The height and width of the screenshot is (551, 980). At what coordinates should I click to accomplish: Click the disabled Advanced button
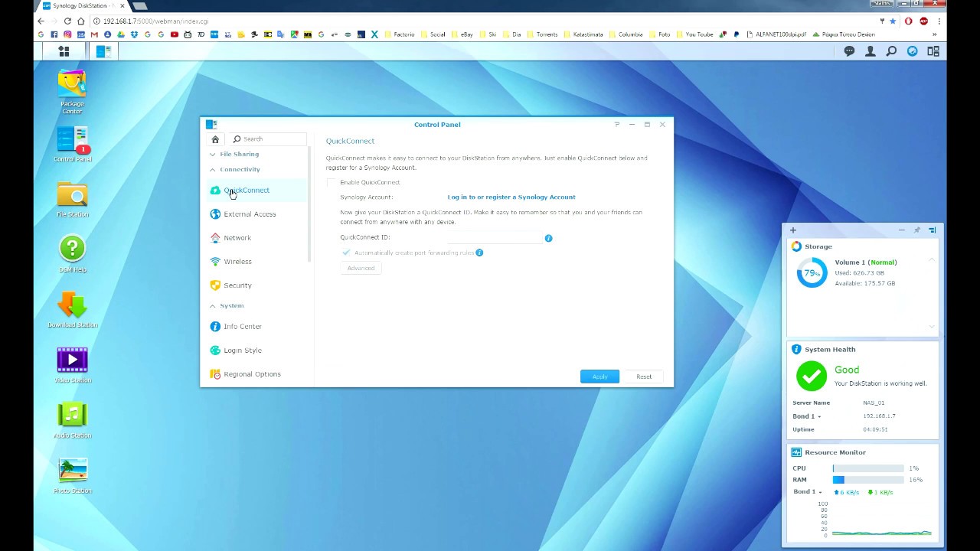[361, 268]
